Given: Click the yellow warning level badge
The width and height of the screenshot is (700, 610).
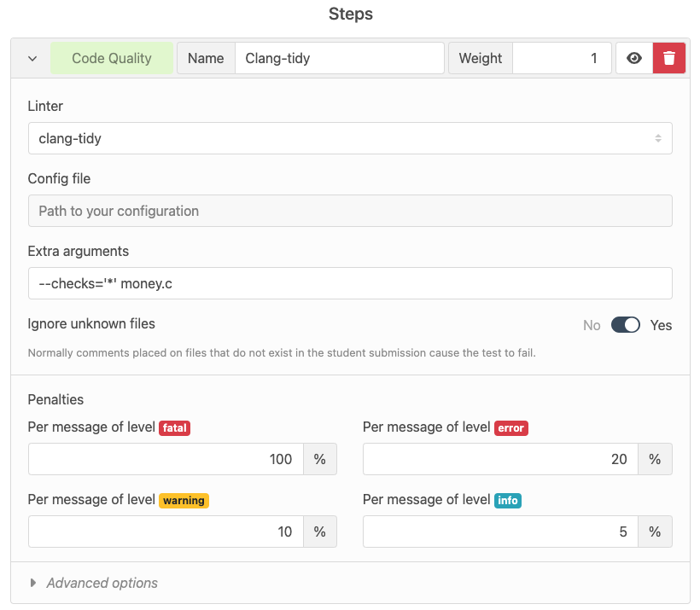Looking at the screenshot, I should click(184, 500).
